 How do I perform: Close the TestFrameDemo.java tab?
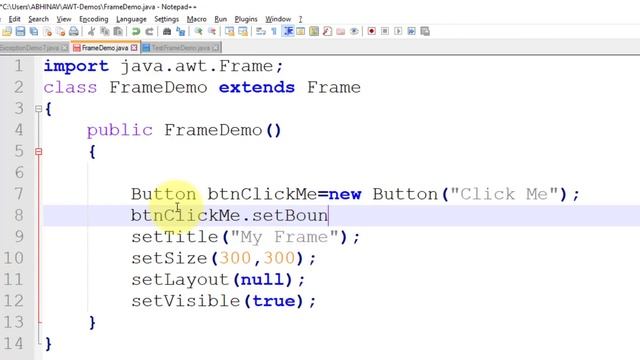point(216,48)
